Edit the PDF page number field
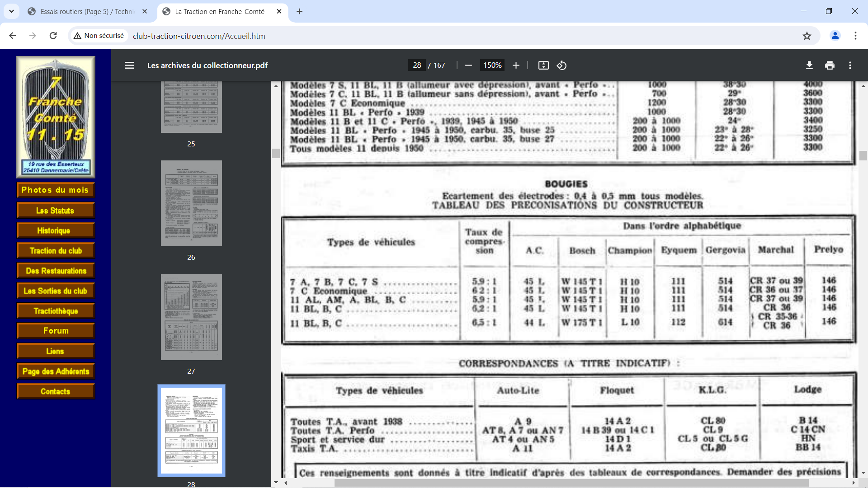The width and height of the screenshot is (868, 488). click(417, 66)
